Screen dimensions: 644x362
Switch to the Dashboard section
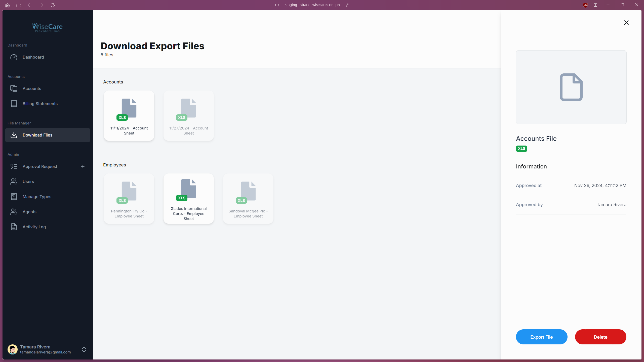33,57
